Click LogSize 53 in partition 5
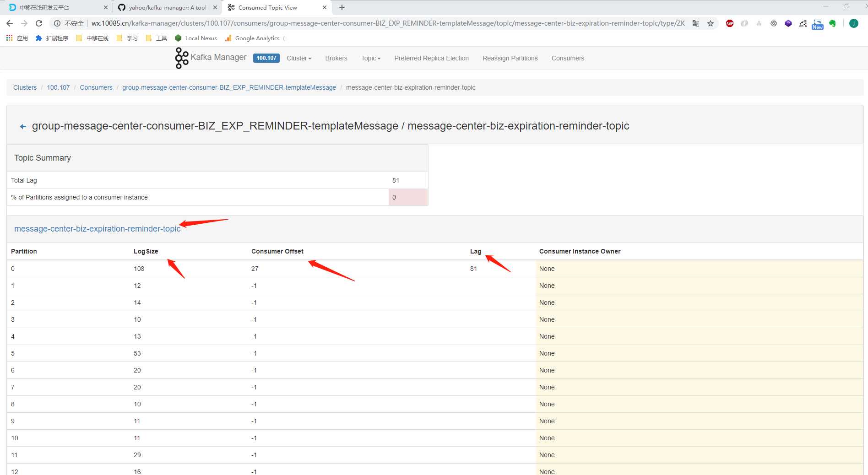Image resolution: width=868 pixels, height=475 pixels. (137, 353)
